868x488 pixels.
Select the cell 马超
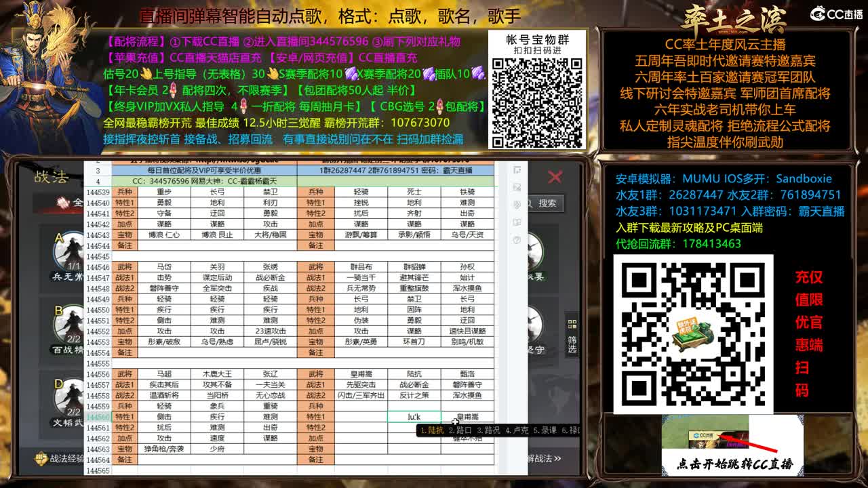(164, 374)
